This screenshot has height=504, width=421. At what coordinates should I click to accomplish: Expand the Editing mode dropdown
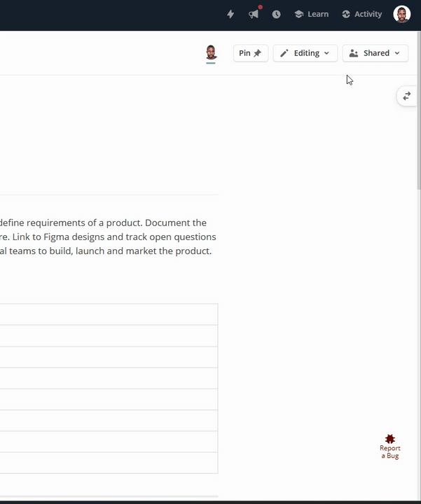[305, 53]
